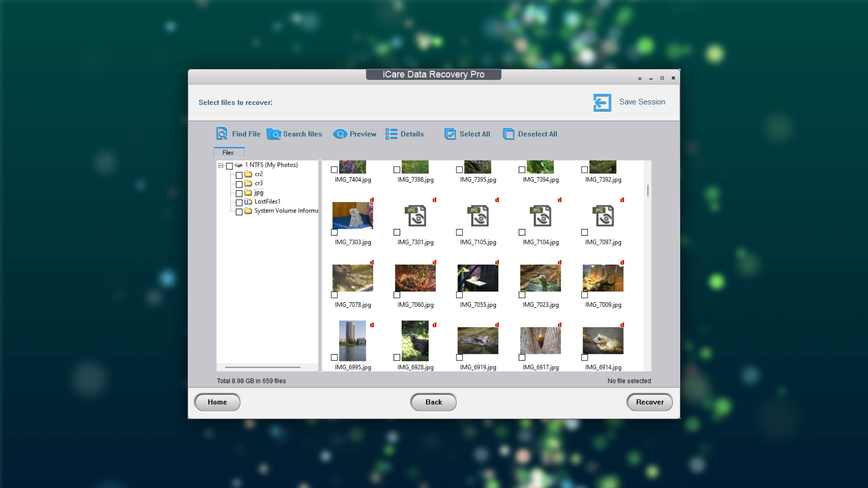Select the IMG_7055.jpg thumbnail

pos(478,278)
